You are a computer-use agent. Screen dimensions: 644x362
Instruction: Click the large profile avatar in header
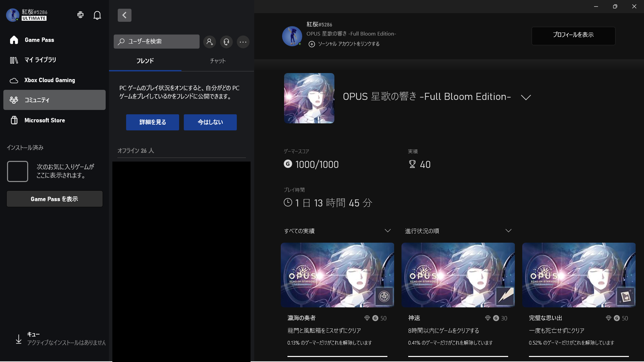click(x=292, y=36)
